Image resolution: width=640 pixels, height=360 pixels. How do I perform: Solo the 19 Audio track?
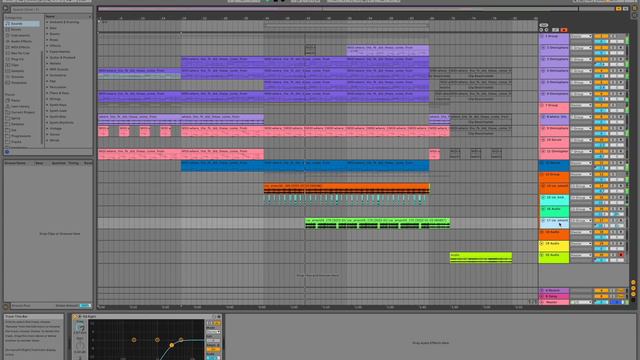point(613,244)
